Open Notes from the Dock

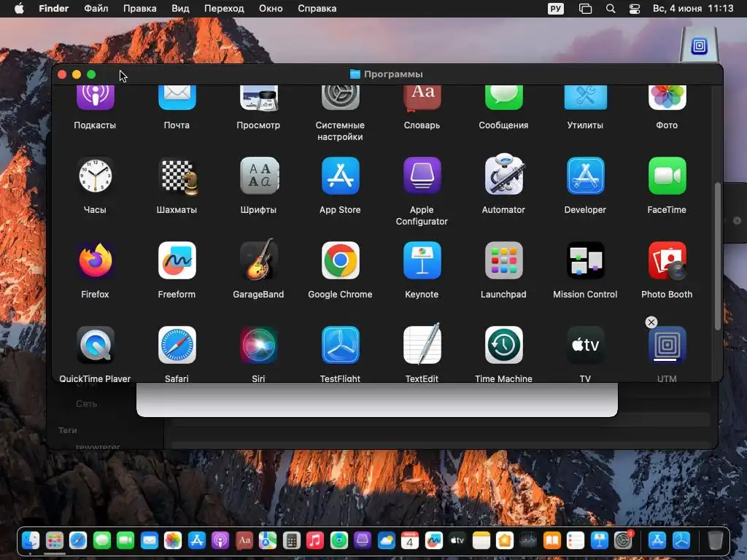[x=481, y=540]
